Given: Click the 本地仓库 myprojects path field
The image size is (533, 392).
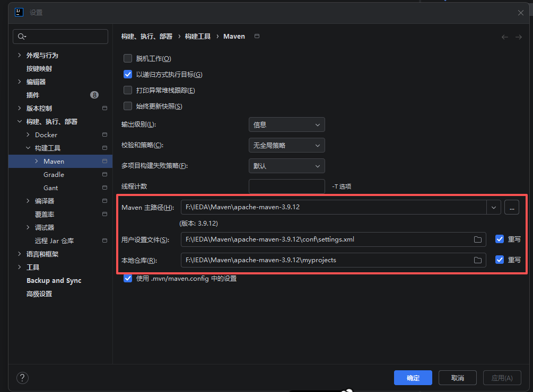Looking at the screenshot, I should pyautogui.click(x=333, y=260).
